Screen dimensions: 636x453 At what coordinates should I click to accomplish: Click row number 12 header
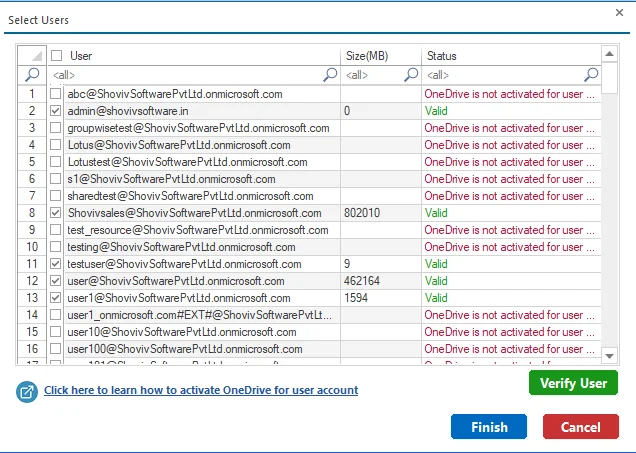[x=32, y=281]
